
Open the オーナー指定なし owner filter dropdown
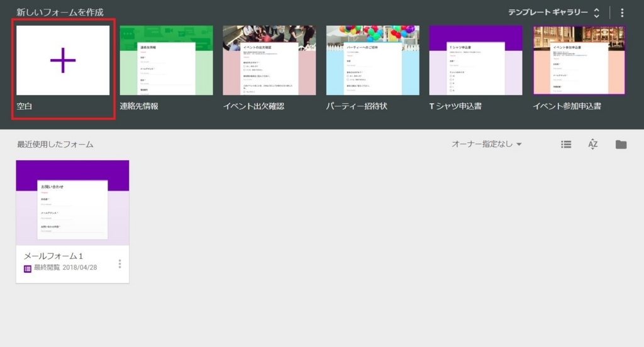pyautogui.click(x=487, y=144)
